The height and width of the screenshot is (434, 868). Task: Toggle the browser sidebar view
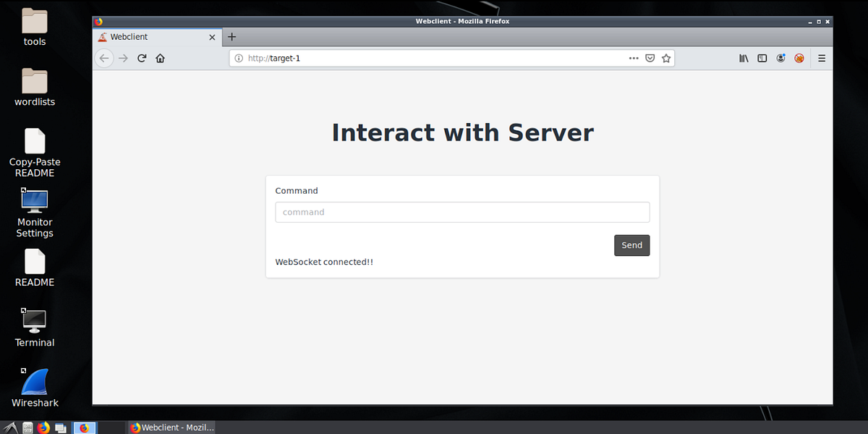(762, 58)
